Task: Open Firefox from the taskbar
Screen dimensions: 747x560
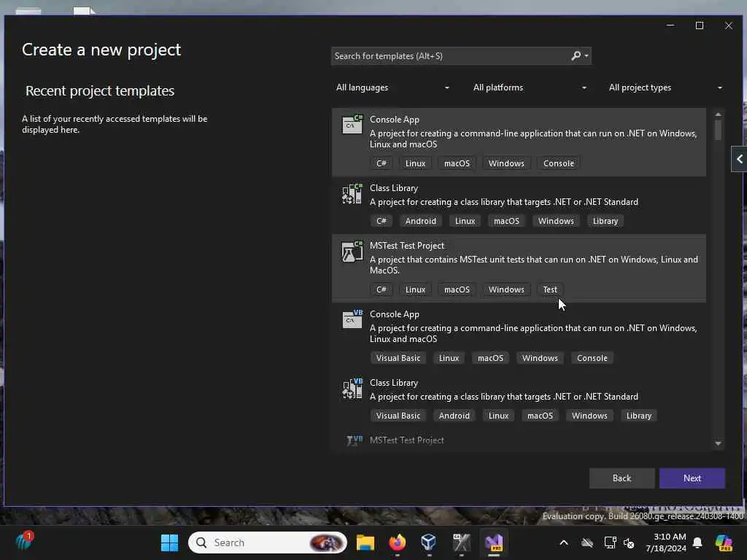Action: pyautogui.click(x=397, y=542)
